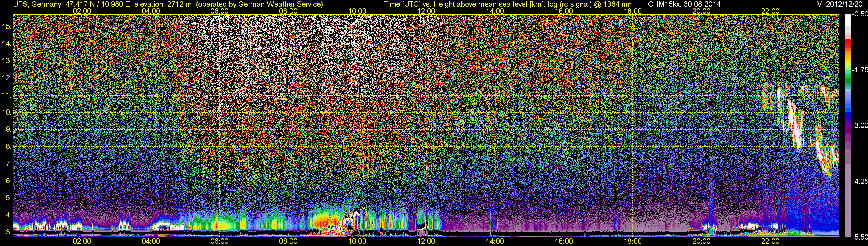Click the "04:00" label on the bottom time axis

pyautogui.click(x=151, y=241)
